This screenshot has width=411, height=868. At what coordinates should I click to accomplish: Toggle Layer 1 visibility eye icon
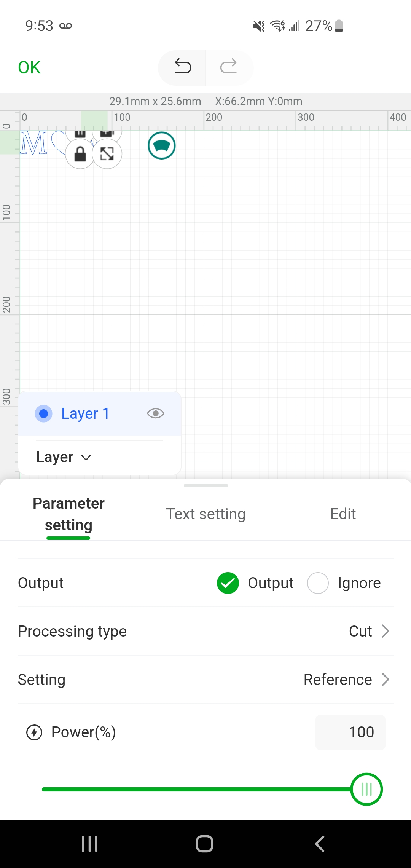[156, 413]
